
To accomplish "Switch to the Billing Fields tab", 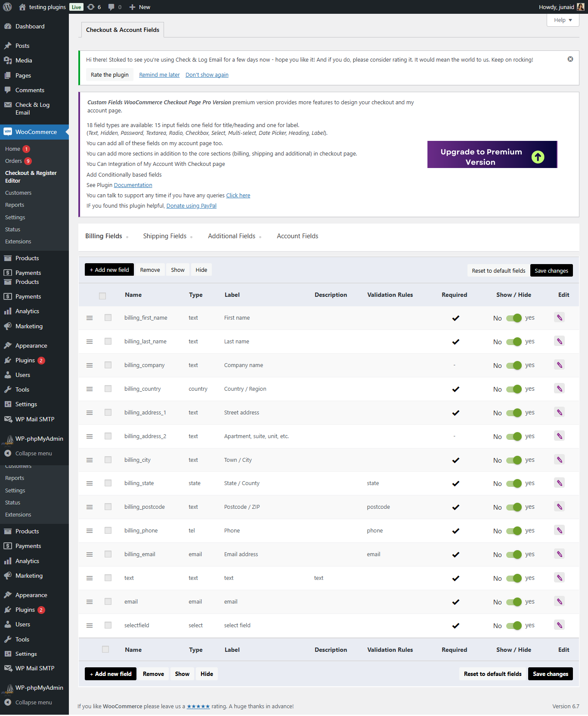I will coord(104,236).
